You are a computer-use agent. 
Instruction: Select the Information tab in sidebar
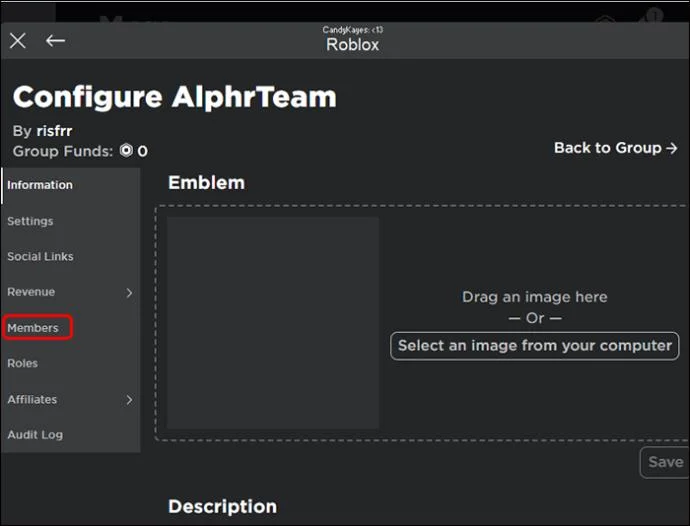click(x=71, y=185)
